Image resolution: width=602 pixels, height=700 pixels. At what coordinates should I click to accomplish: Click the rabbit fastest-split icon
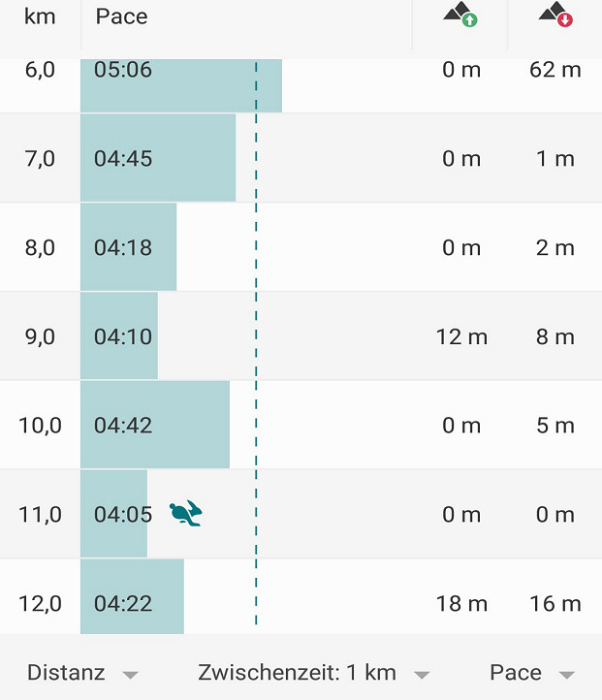point(185,514)
